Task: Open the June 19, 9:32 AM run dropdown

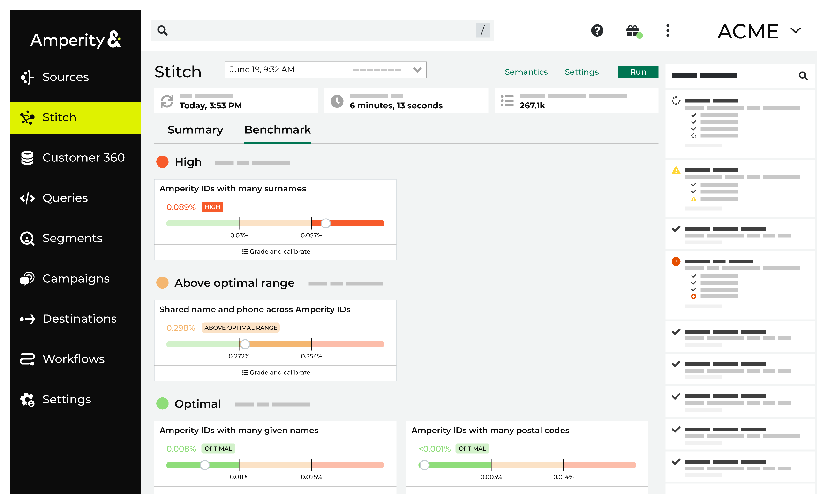Action: (326, 70)
